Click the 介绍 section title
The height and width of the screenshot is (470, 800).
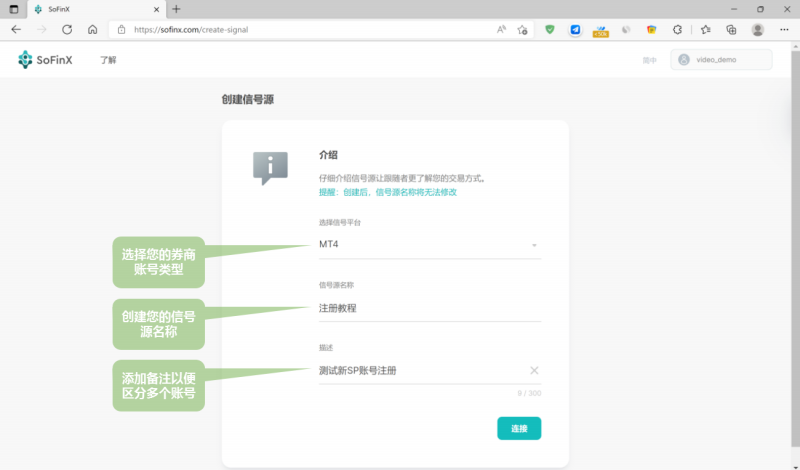(x=328, y=155)
